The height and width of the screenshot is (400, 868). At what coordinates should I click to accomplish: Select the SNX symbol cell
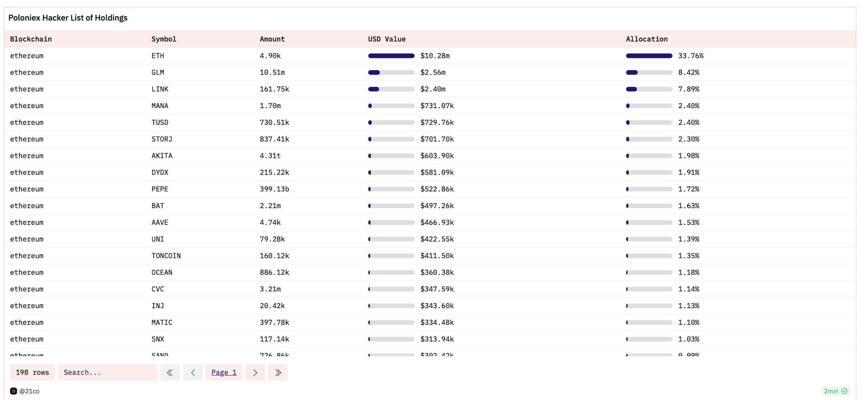pos(158,339)
